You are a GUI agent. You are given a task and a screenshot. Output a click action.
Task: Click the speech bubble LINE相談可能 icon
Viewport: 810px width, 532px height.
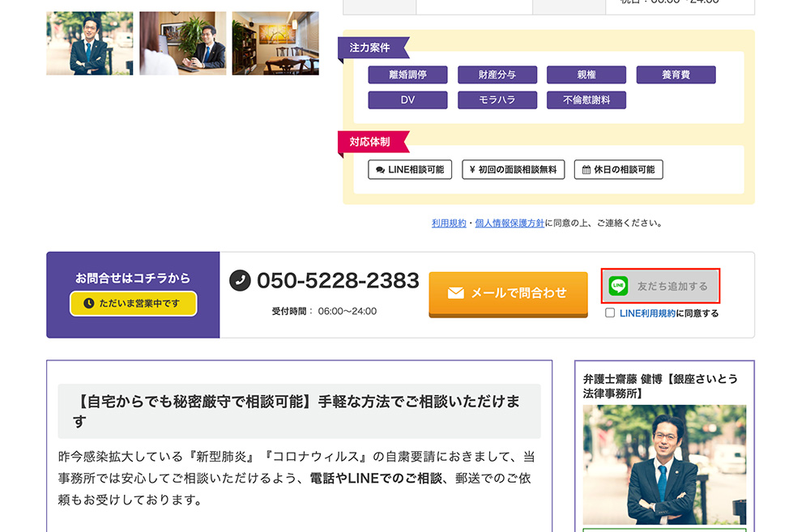380,170
